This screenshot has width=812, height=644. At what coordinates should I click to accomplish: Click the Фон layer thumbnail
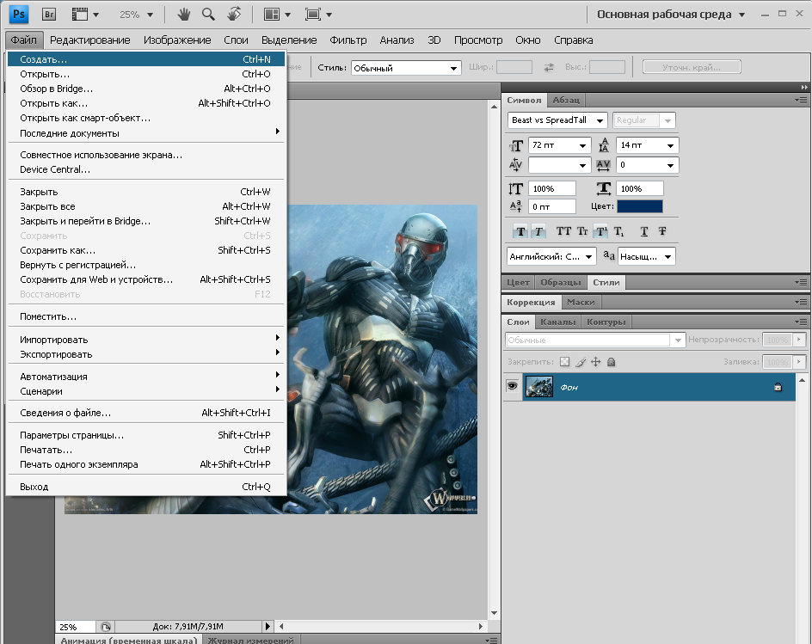coord(539,388)
